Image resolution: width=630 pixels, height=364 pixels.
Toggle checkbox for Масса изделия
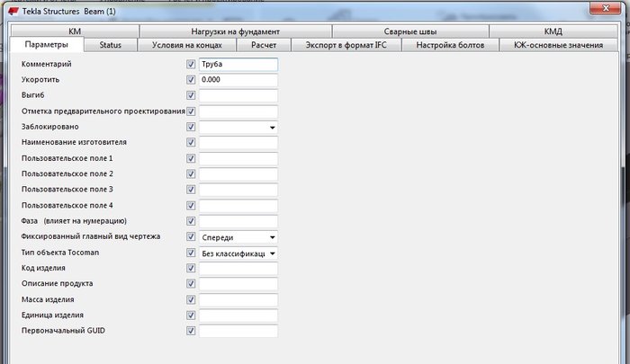pos(191,300)
